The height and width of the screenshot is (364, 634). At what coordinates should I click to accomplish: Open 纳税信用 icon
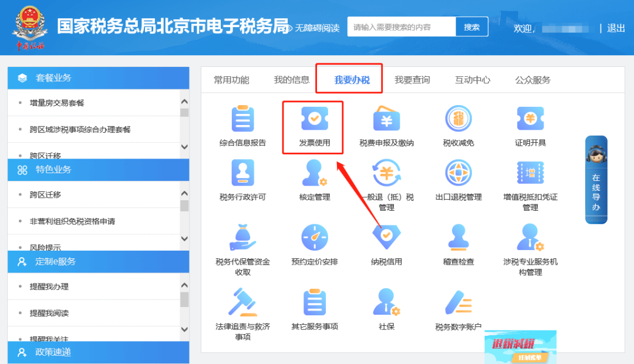pos(386,237)
